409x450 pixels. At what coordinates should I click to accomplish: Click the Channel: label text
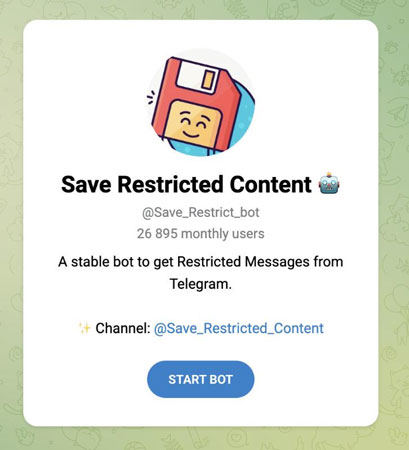click(x=123, y=328)
